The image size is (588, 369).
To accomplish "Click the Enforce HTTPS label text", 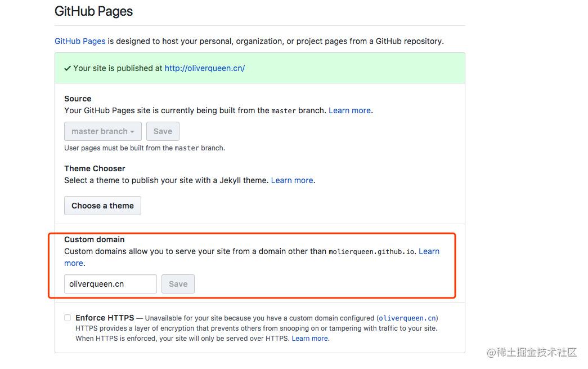I will coord(105,318).
